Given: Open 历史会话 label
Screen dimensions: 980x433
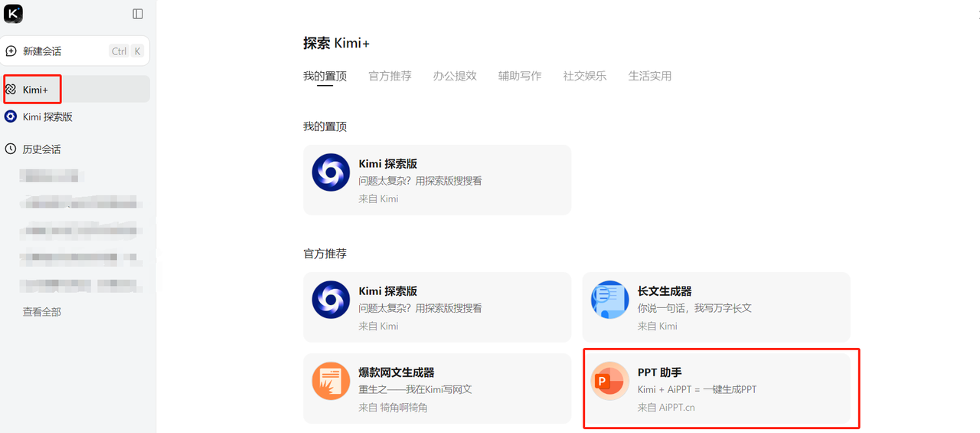Looking at the screenshot, I should click(41, 149).
